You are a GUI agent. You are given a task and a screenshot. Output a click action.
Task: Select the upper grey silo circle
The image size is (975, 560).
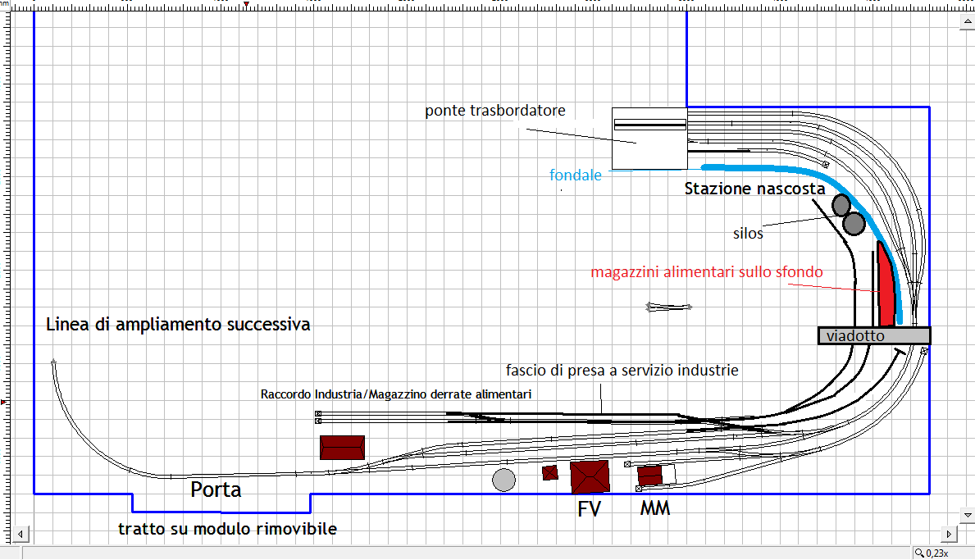841,204
